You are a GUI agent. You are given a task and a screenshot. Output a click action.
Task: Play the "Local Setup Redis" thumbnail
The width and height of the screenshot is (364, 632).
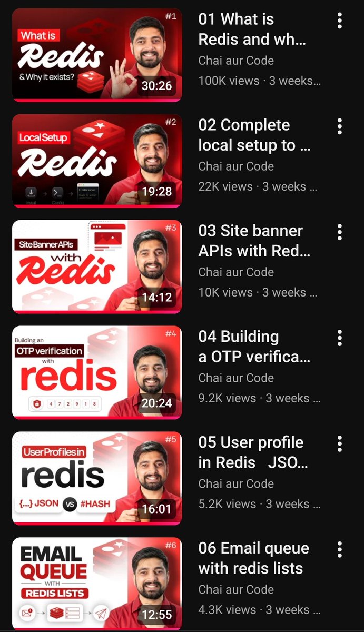97,161
